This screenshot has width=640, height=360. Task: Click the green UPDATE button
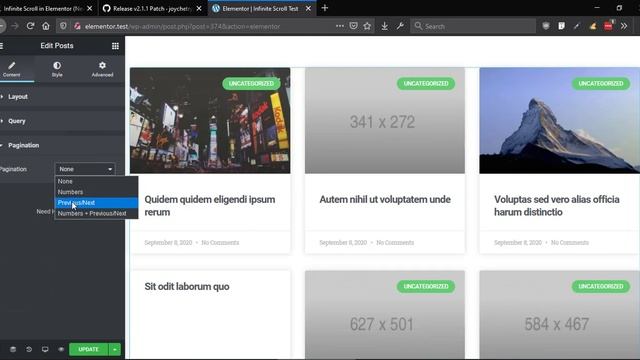click(x=89, y=349)
